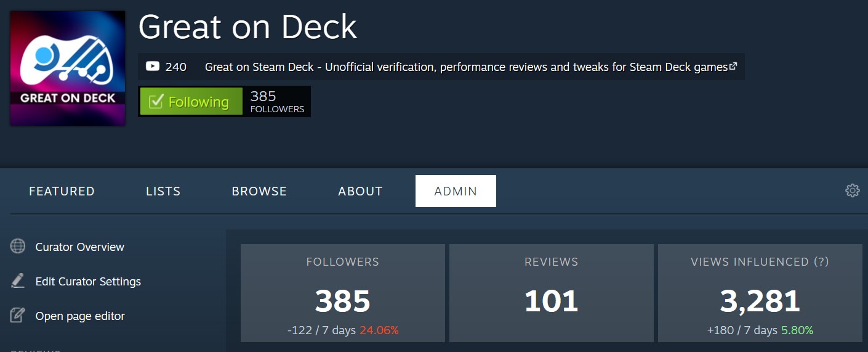
Task: Click the 5.80% views change value
Action: point(797,330)
